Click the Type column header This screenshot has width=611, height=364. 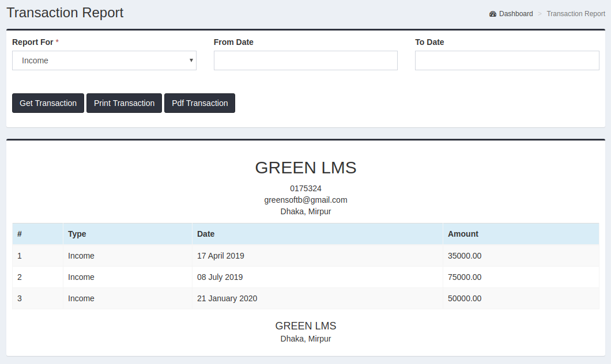(x=77, y=234)
